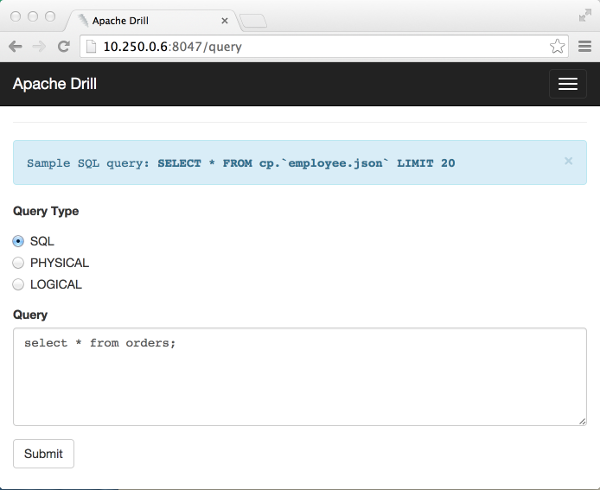Viewport: 600px width, 490px height.
Task: Close the Apache Drill browser tab
Action: coord(225,20)
